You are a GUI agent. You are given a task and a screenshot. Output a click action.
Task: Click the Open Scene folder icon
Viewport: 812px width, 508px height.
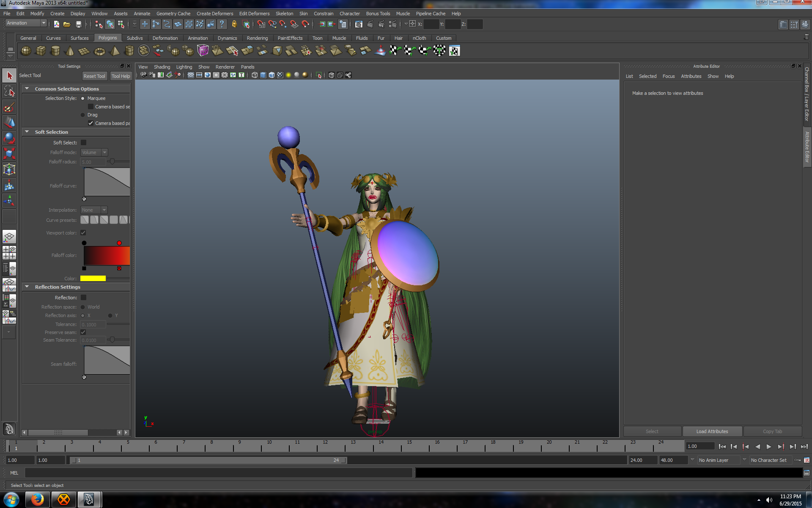[67, 24]
